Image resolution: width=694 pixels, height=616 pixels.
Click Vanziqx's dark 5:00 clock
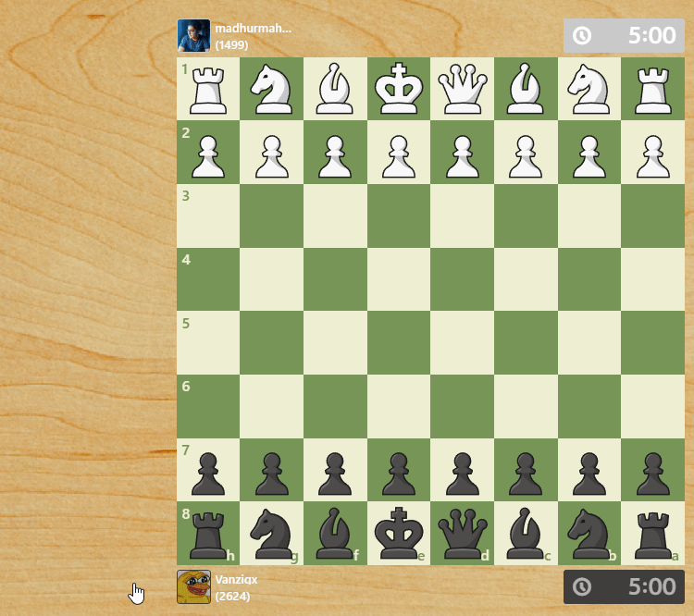[x=624, y=586]
